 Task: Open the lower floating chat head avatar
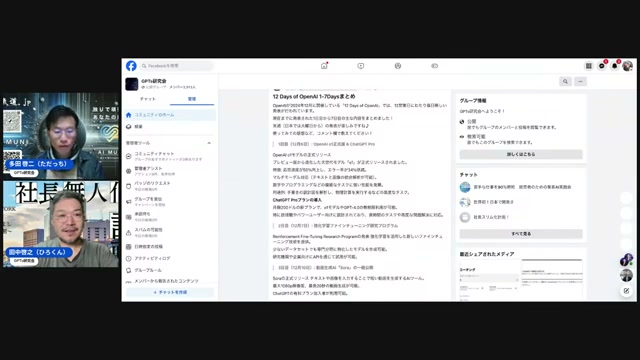pos(627,276)
